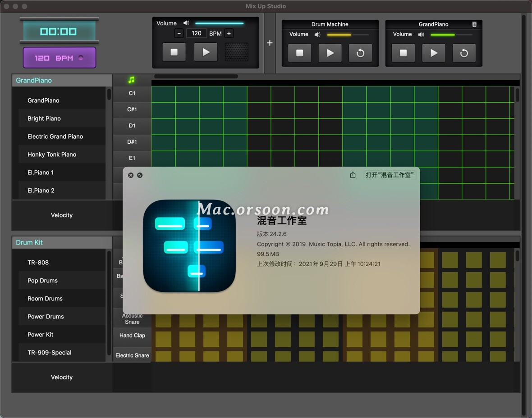Click the Mix Up Studio app icon thumbnail
Screen dimensions: 532x418
[189, 246]
